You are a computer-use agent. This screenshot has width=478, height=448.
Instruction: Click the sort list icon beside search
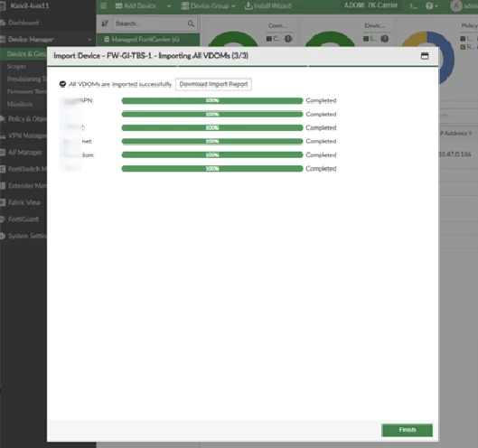pyautogui.click(x=105, y=23)
